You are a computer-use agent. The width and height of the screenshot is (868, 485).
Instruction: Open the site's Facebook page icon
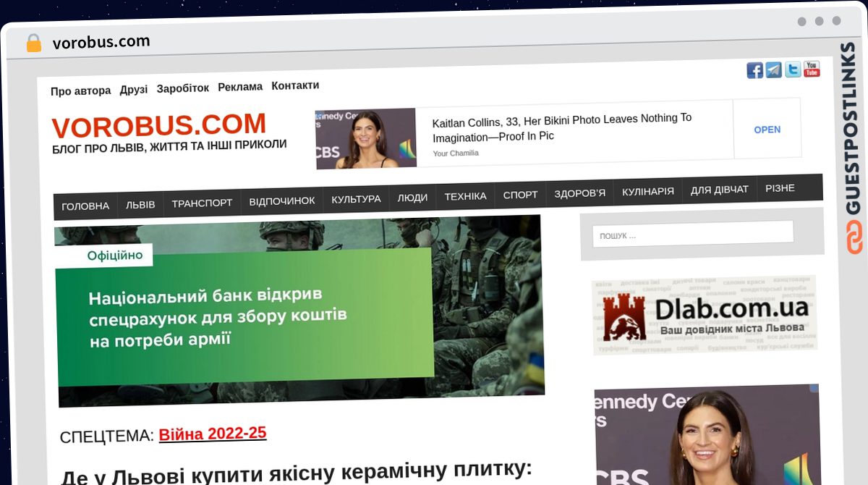[754, 69]
